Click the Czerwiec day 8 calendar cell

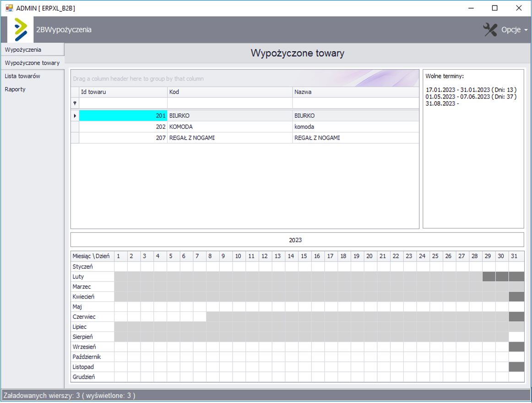coord(213,317)
